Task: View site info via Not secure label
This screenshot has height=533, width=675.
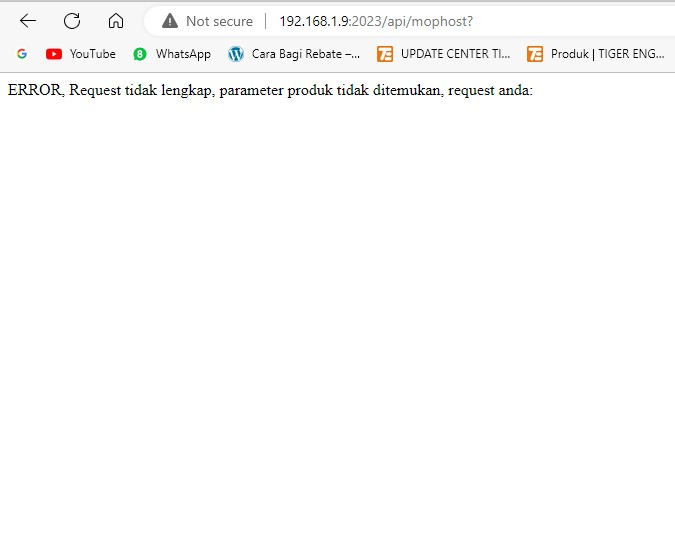Action: [x=219, y=21]
